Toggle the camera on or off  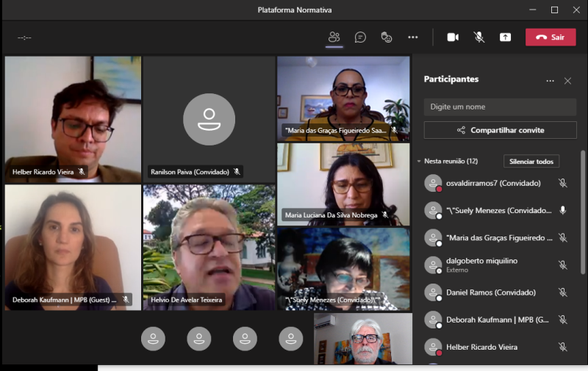tap(453, 37)
